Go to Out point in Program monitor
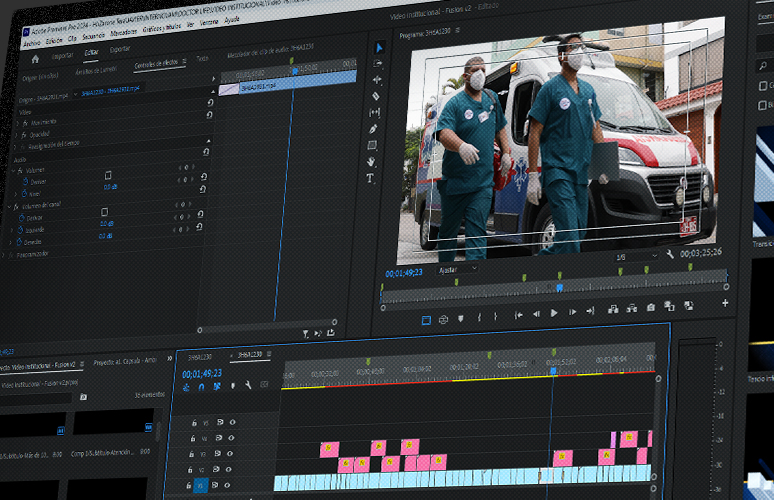Viewport: 774px width, 500px height. click(x=590, y=311)
